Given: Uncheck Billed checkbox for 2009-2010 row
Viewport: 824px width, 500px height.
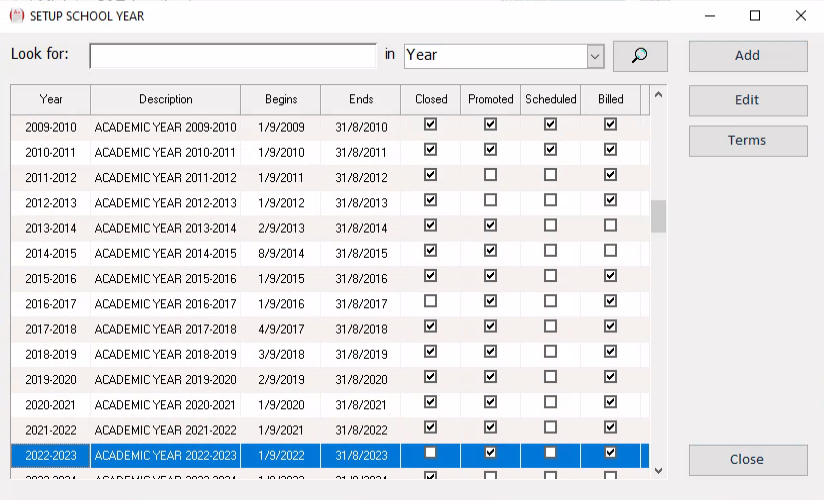Looking at the screenshot, I should (610, 124).
